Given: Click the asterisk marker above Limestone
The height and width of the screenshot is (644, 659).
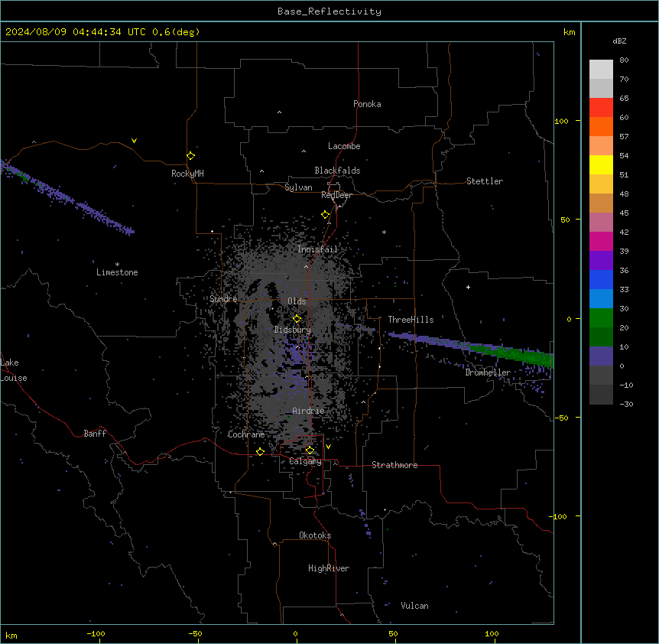Looking at the screenshot, I should coord(117,265).
